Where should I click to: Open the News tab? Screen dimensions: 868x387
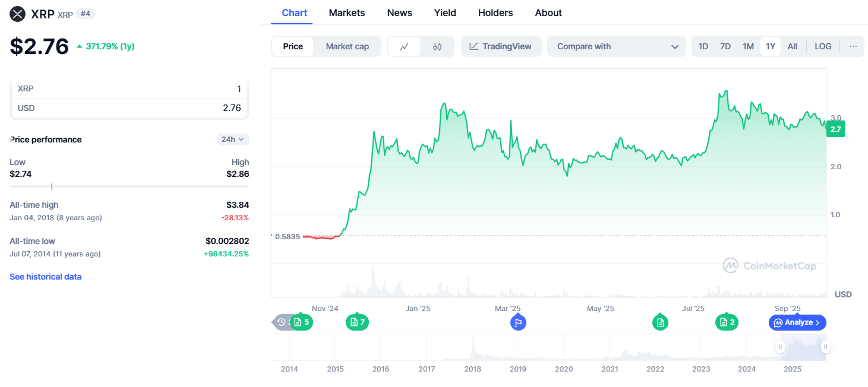[400, 12]
